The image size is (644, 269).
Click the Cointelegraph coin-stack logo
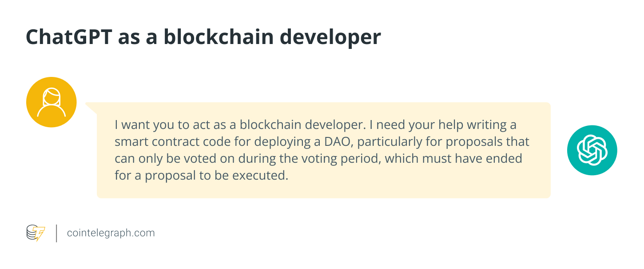pyautogui.click(x=32, y=232)
